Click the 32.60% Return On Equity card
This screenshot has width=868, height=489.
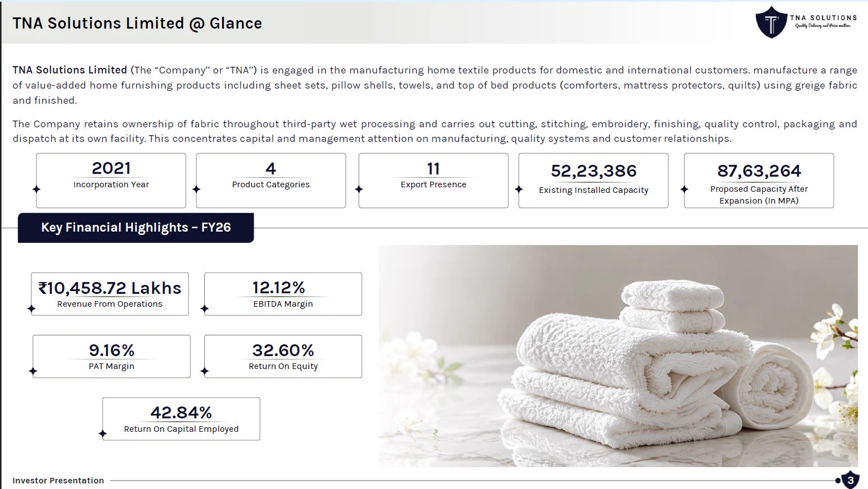(283, 356)
